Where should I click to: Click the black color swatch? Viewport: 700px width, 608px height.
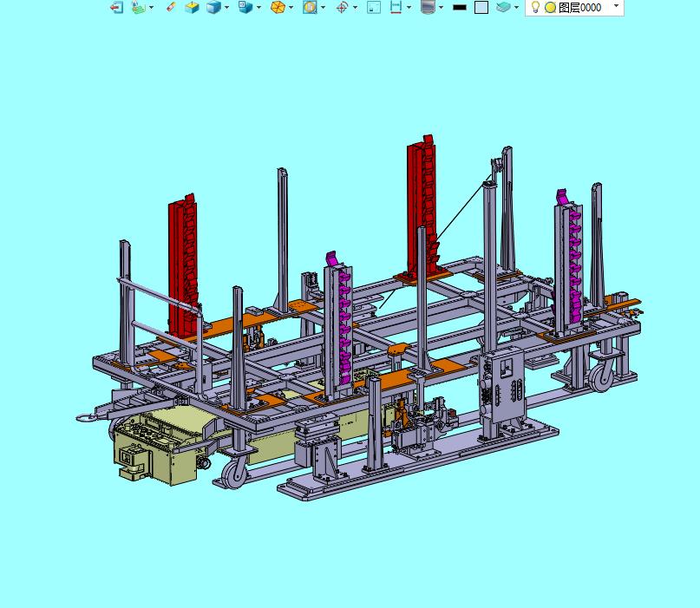point(460,7)
